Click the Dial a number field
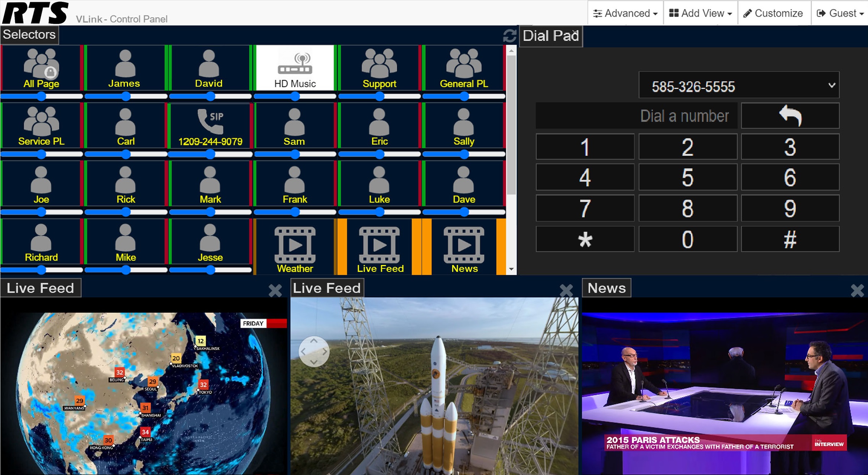 (x=636, y=116)
